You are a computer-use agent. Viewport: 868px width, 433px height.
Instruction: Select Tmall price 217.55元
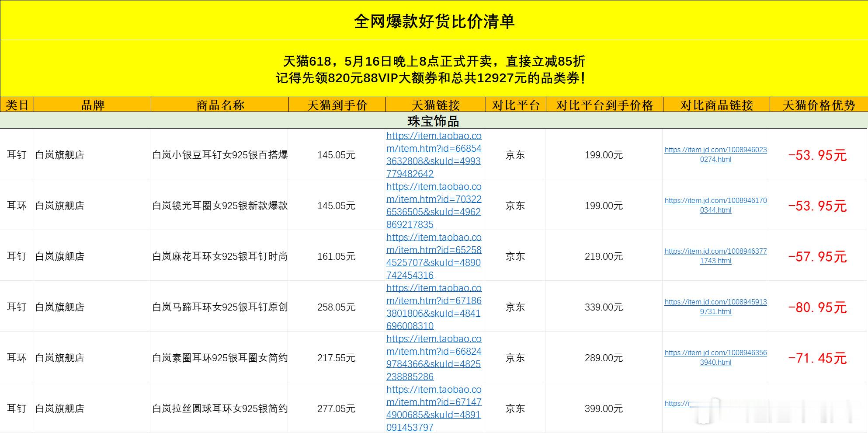pos(336,358)
